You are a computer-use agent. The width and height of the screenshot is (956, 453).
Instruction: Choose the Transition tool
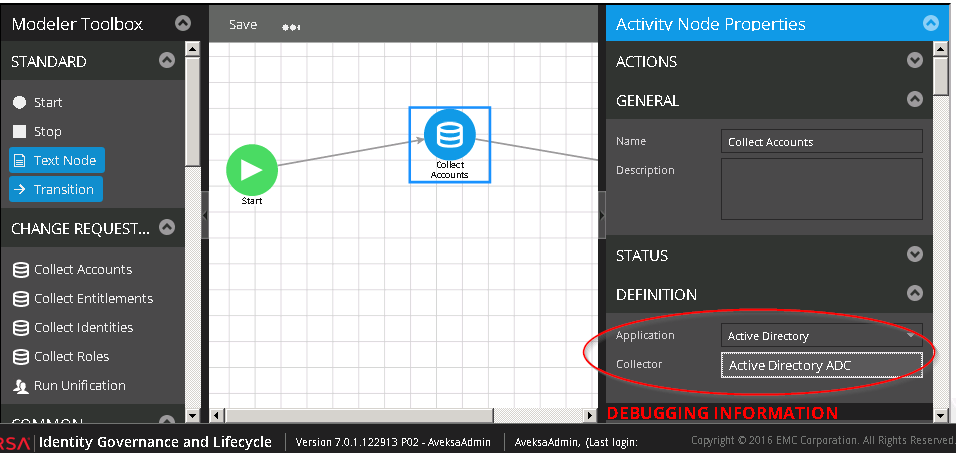[x=56, y=189]
